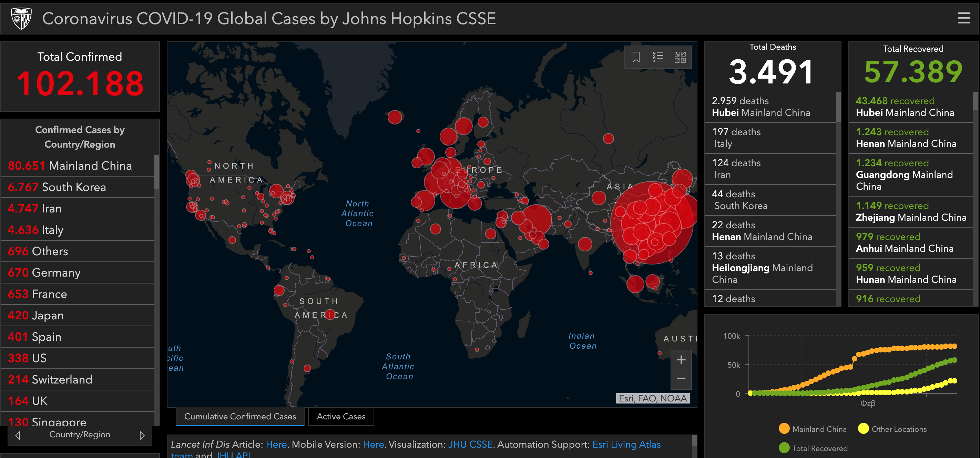Screen dimensions: 980x458
Task: Click the zoom out minus button
Action: coord(681,378)
